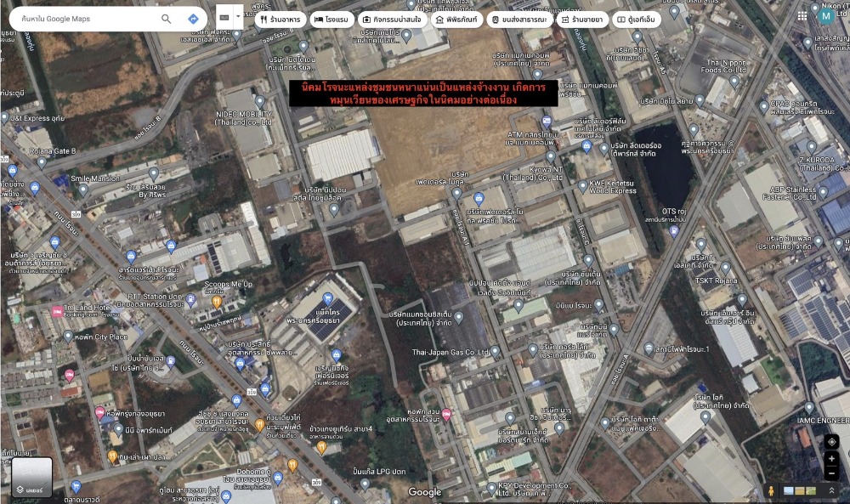Open directions with the blue arrow icon
850x504 pixels.
pyautogui.click(x=193, y=19)
